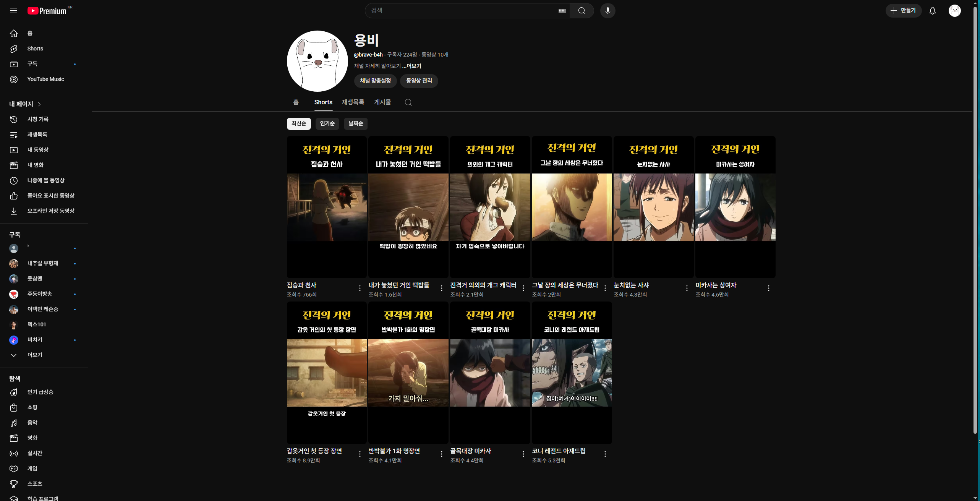Open options for 골목대장 미카사
This screenshot has width=980, height=501.
tap(523, 454)
